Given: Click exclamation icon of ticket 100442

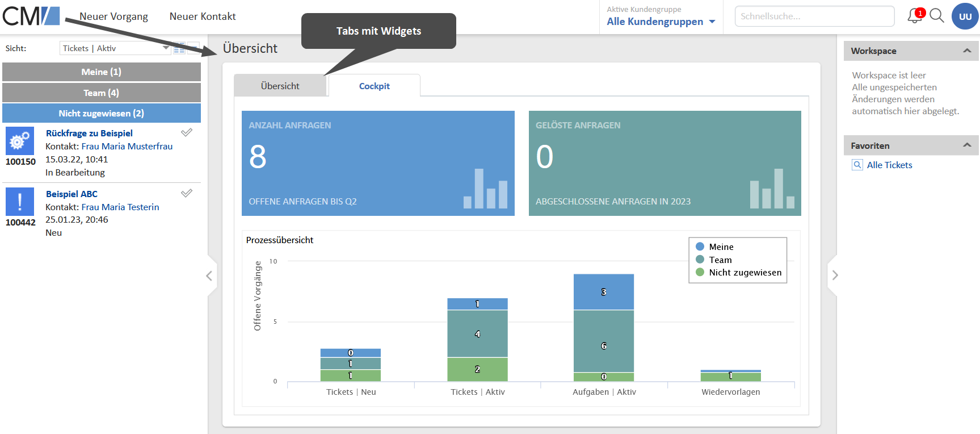Looking at the screenshot, I should (20, 202).
